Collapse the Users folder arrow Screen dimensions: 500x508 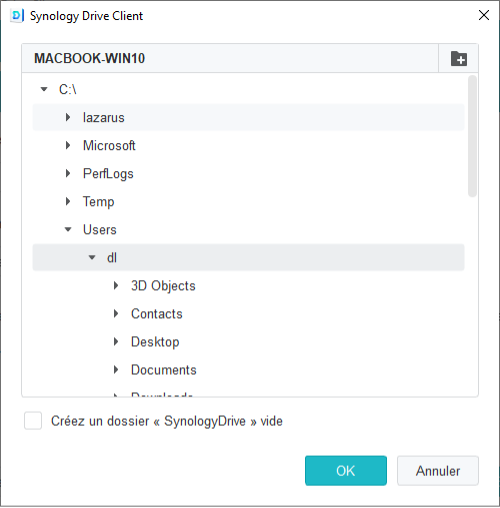point(68,229)
